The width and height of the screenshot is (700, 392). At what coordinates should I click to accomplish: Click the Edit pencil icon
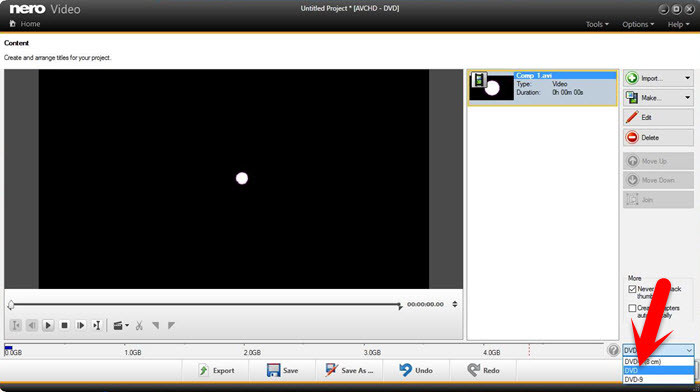632,117
